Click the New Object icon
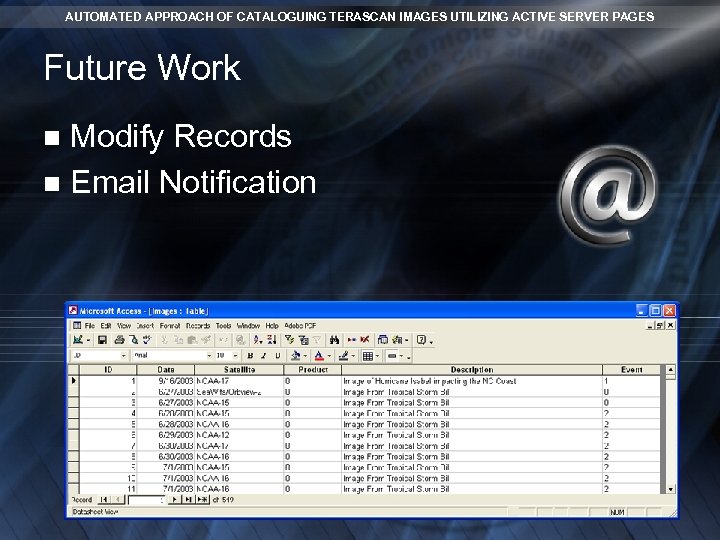The image size is (720, 540). click(x=397, y=340)
